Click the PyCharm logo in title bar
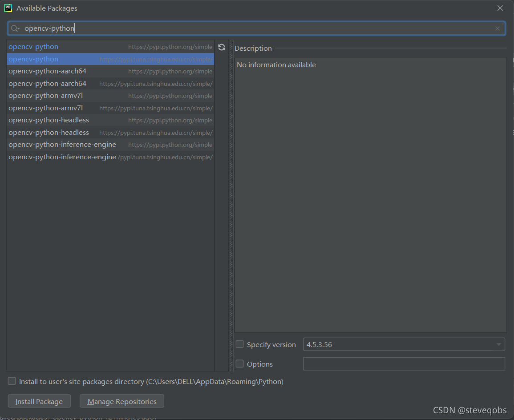This screenshot has width=514, height=420. pos(8,8)
